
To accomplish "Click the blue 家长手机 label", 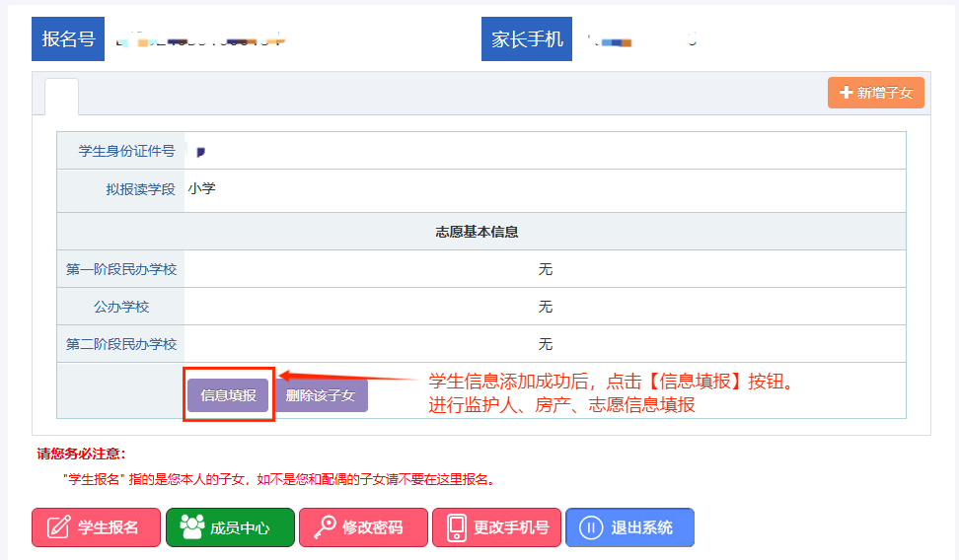I will 527,39.
